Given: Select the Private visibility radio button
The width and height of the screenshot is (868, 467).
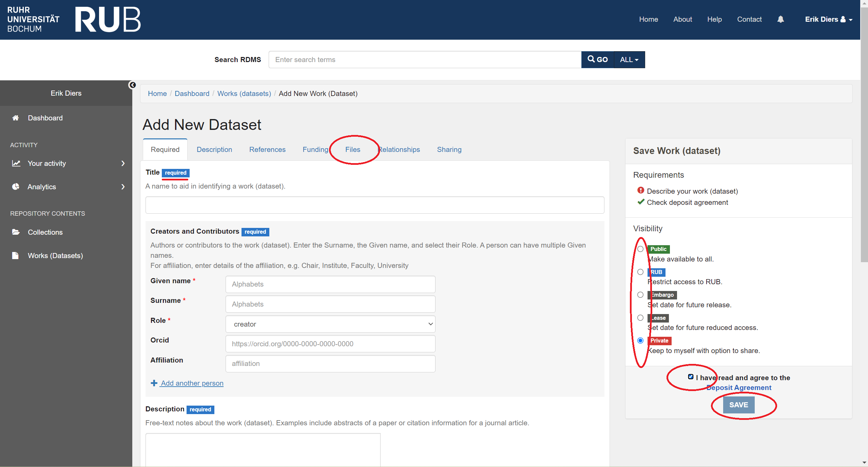Looking at the screenshot, I should pos(640,340).
